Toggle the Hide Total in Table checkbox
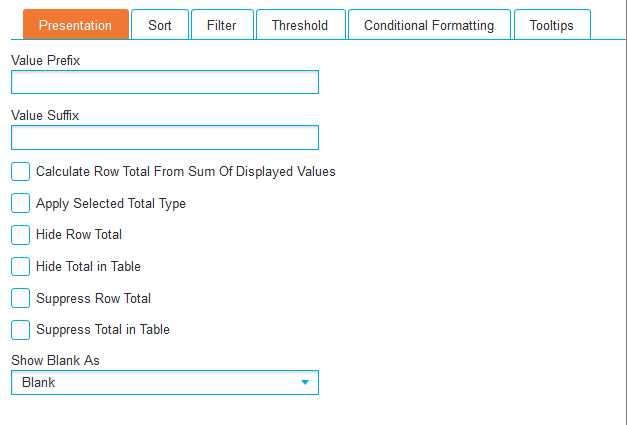 pyautogui.click(x=20, y=266)
